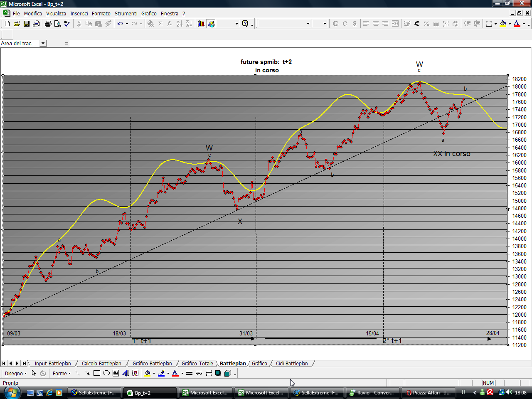Screen dimensions: 532x399
Task: Click into the formula bar field
Action: [300, 43]
